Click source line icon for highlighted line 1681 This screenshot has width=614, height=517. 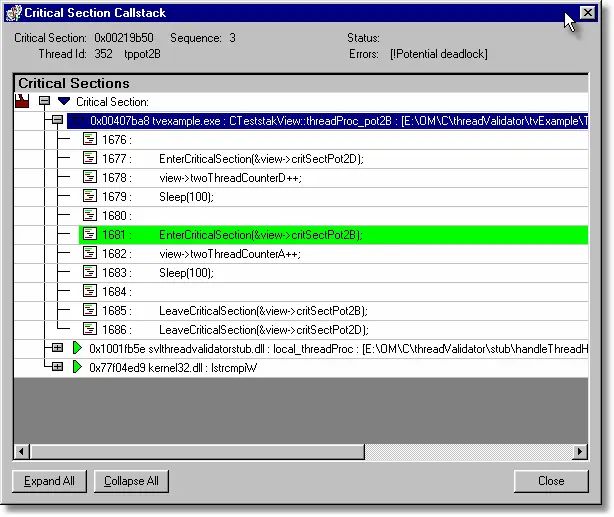90,234
